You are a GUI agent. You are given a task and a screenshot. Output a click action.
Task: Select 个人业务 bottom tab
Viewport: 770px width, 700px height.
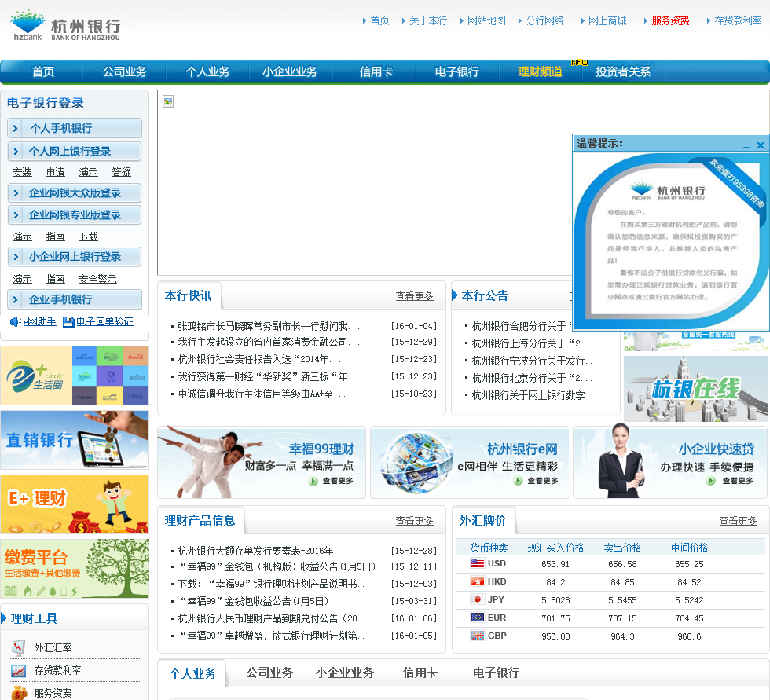tap(193, 673)
